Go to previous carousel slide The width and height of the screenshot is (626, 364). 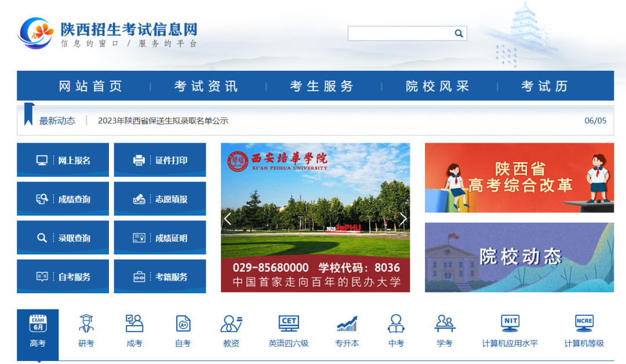[x=227, y=219]
